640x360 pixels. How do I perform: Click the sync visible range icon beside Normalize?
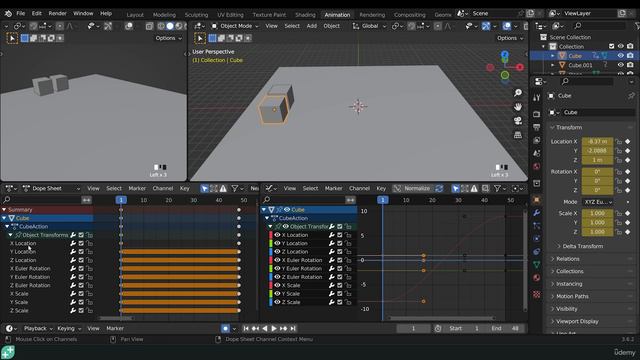click(439, 188)
